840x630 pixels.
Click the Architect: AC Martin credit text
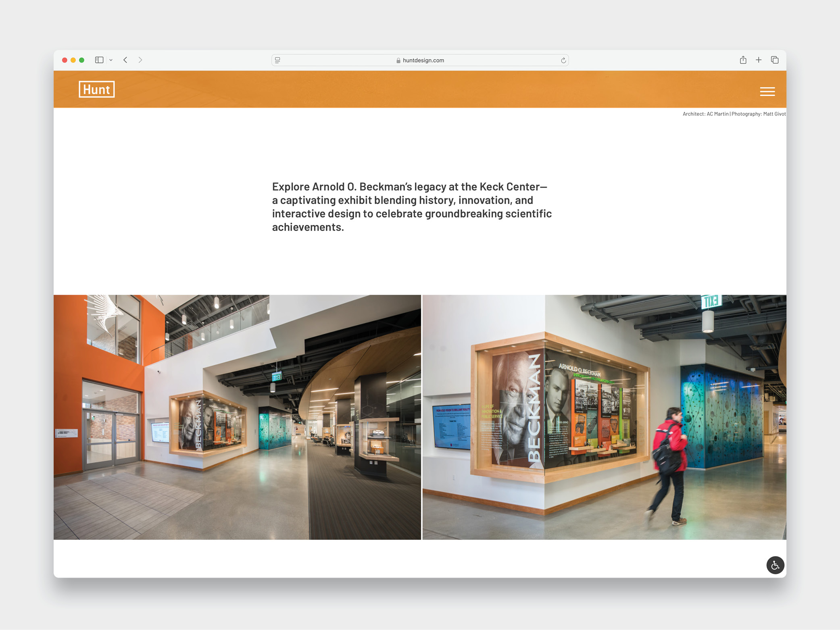click(x=705, y=114)
